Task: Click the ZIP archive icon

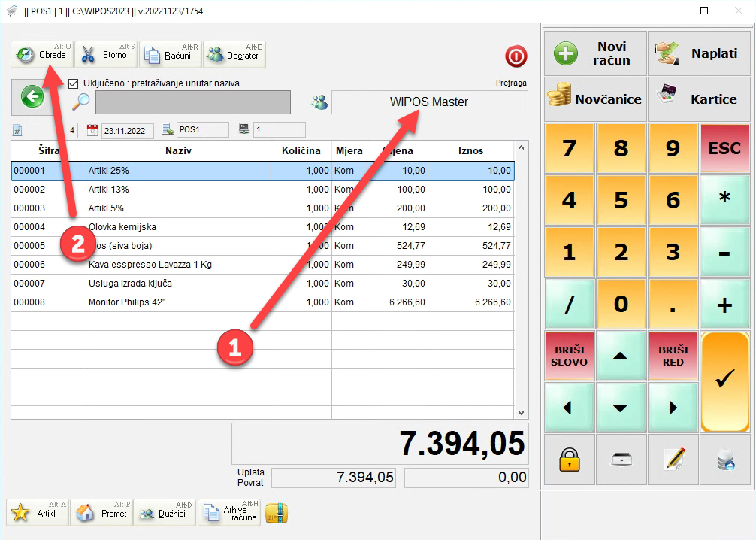Action: point(277,513)
